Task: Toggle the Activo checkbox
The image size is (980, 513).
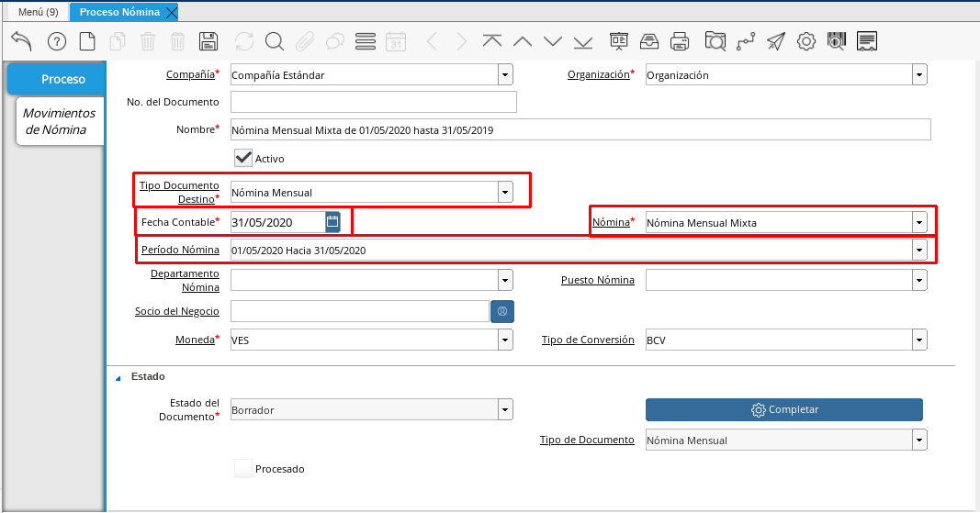Action: tap(243, 158)
